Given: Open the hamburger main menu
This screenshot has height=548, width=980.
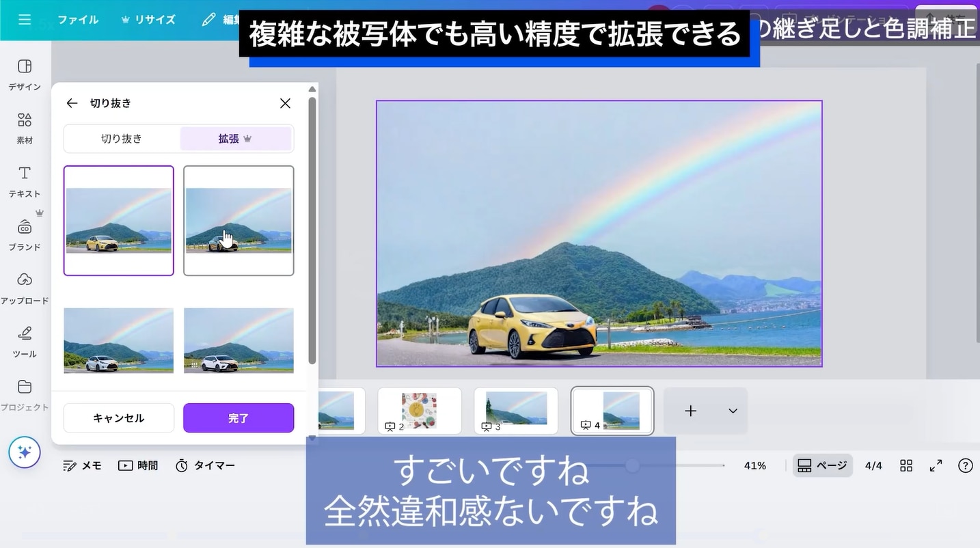Looking at the screenshot, I should tap(25, 20).
